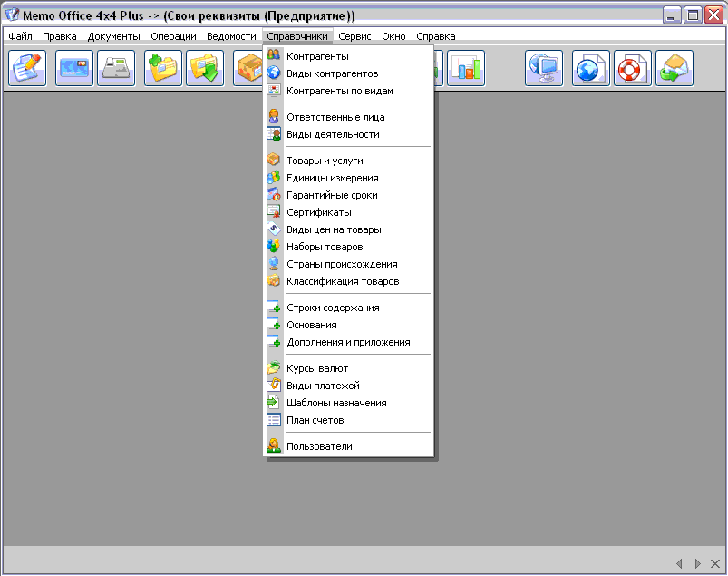Image resolution: width=728 pixels, height=576 pixels.
Task: Select Дополнения и приложения menu entry
Action: tap(349, 342)
